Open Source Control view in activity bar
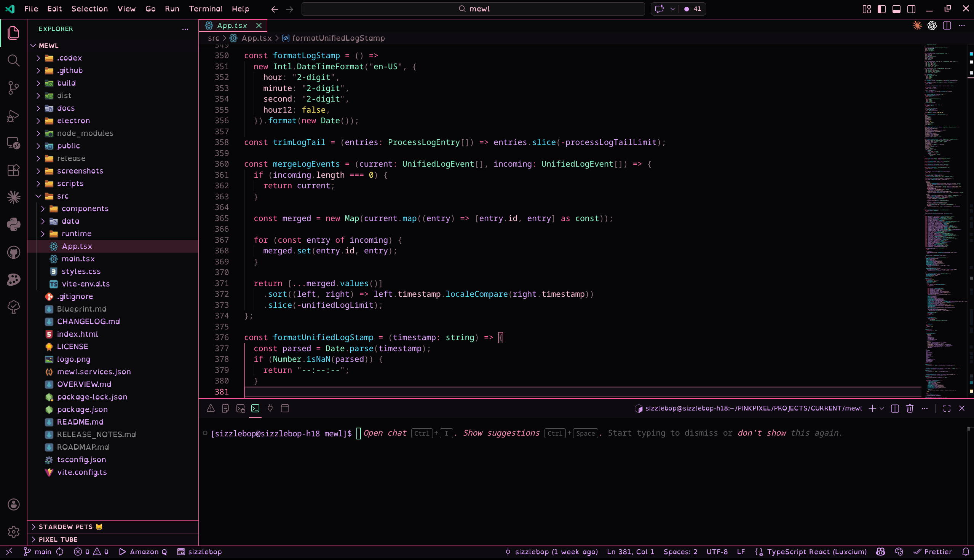 13,88
